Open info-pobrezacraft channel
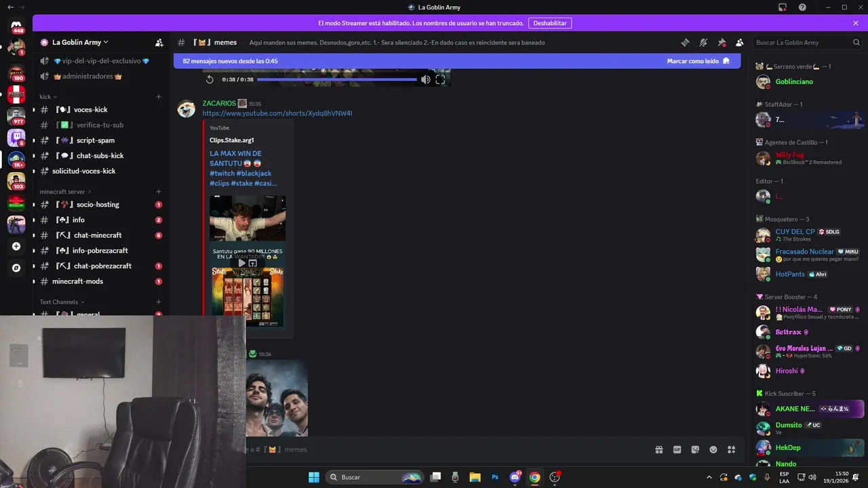868x488 pixels. pyautogui.click(x=100, y=251)
